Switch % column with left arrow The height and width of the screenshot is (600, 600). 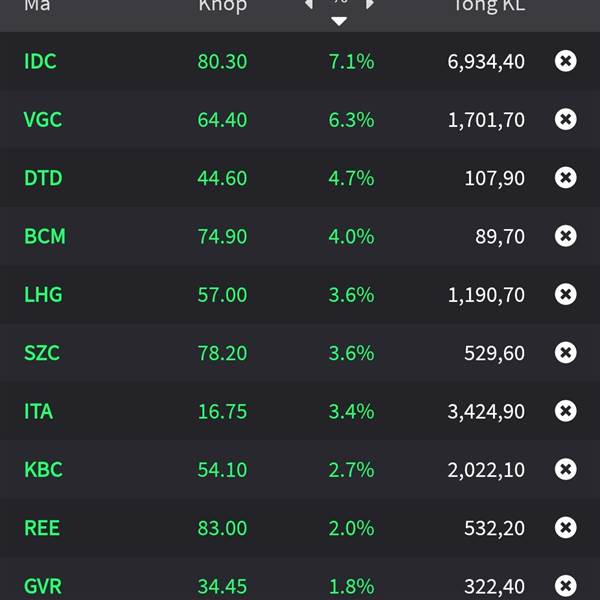[309, 4]
